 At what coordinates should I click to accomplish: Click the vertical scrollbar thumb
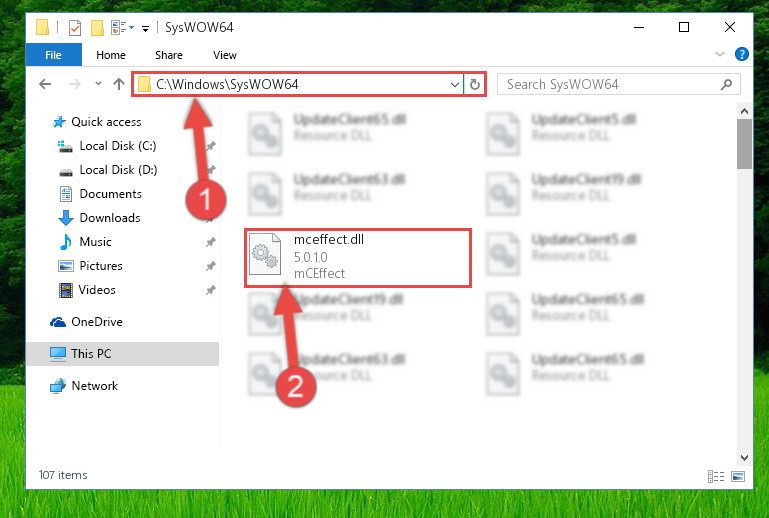[744, 144]
